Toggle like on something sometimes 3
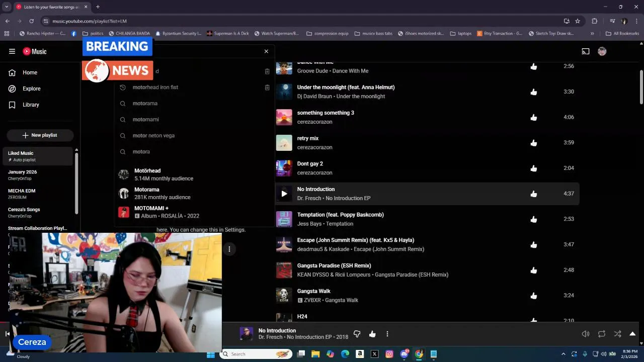 click(534, 118)
